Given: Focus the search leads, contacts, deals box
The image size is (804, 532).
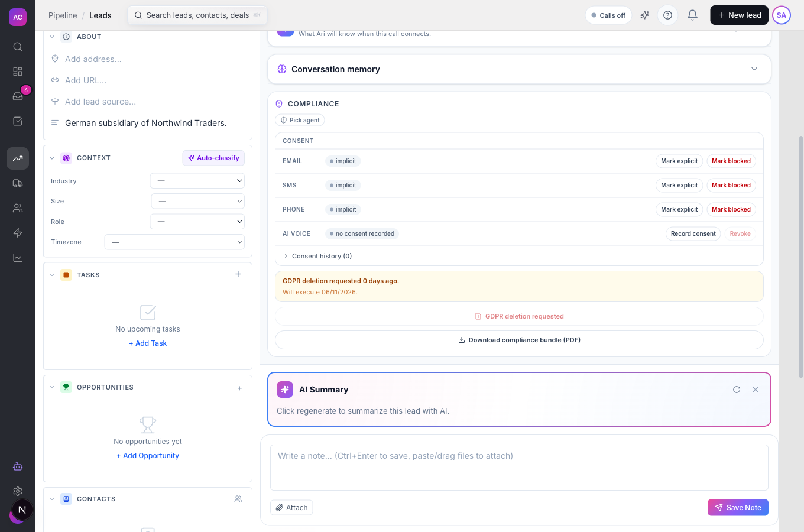Looking at the screenshot, I should pos(197,15).
